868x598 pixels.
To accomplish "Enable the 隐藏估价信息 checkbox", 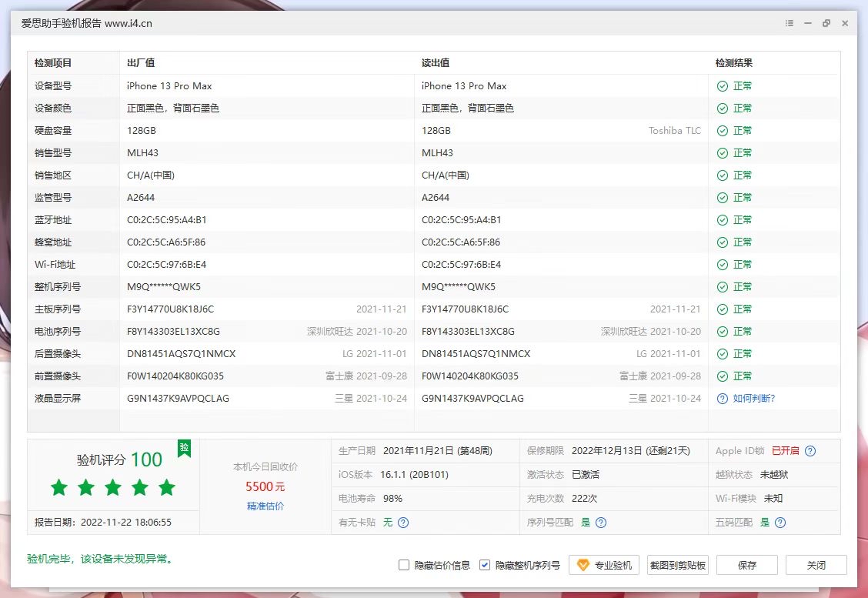I will click(404, 564).
